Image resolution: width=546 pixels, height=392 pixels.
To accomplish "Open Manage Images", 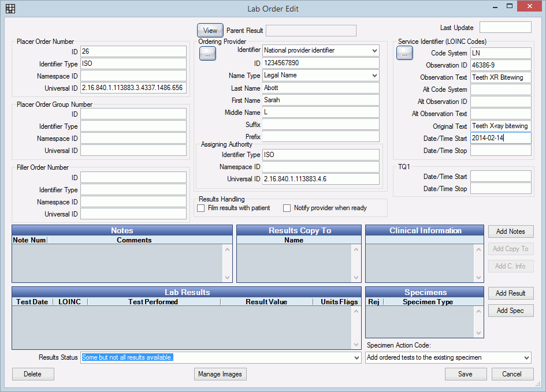I will [x=220, y=374].
